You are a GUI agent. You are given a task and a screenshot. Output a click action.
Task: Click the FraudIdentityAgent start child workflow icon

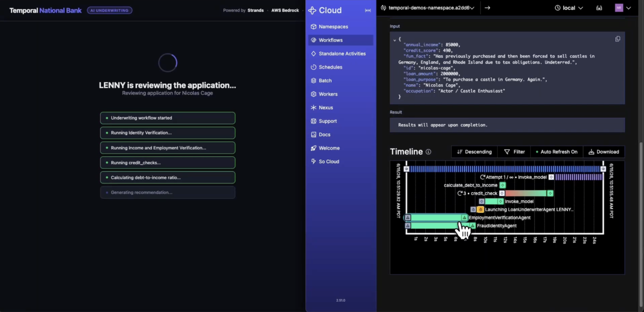[408, 226]
